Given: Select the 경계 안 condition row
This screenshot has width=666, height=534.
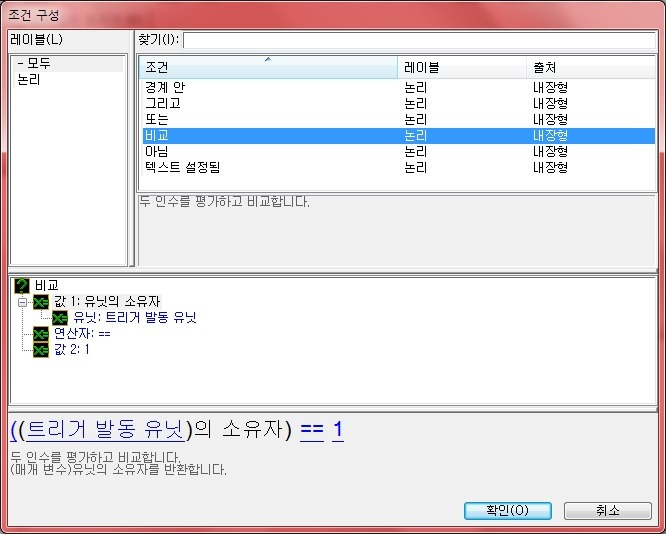Looking at the screenshot, I should tap(399, 88).
